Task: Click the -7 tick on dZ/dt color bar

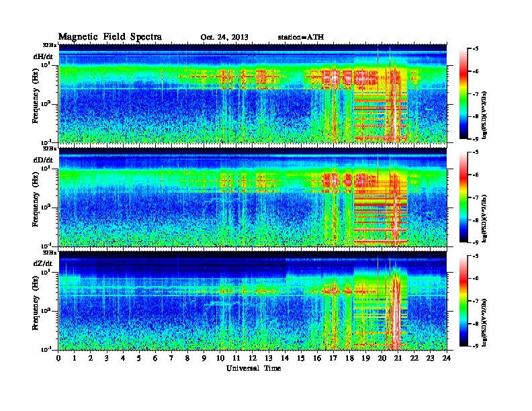Action: (476, 301)
